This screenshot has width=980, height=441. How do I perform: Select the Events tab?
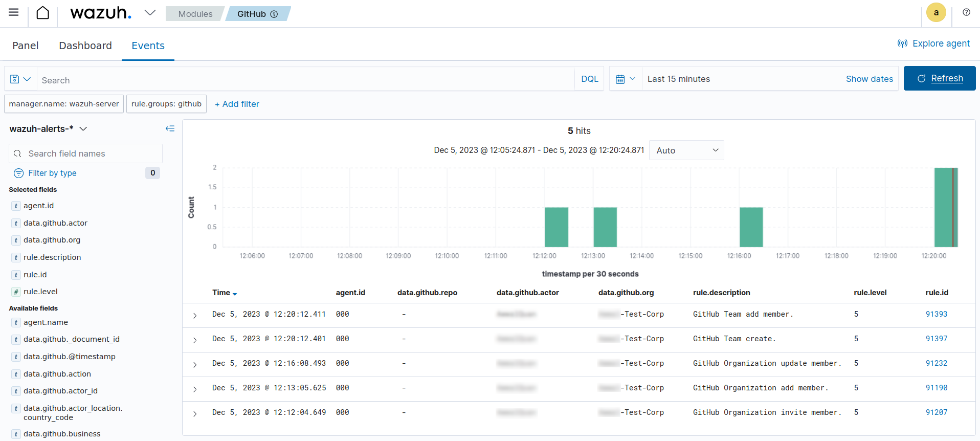pyautogui.click(x=148, y=46)
